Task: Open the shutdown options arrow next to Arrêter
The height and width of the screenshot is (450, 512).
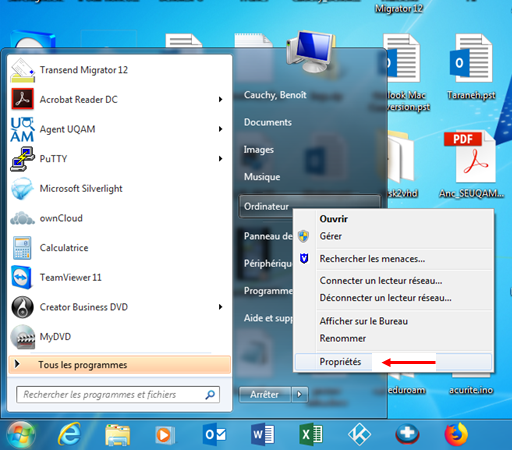Action: click(299, 395)
